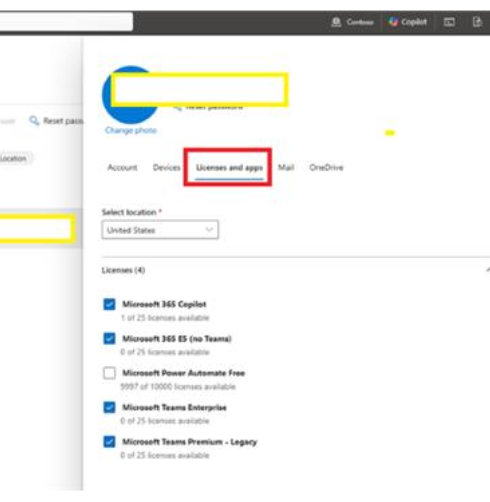This screenshot has height=502, width=490.
Task: Open the Mail tab
Action: pos(286,167)
